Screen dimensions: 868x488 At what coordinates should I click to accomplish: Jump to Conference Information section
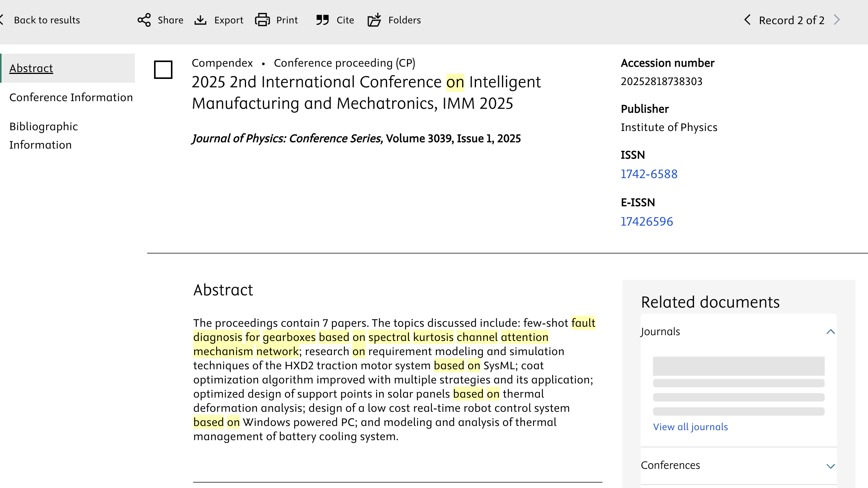pos(71,97)
